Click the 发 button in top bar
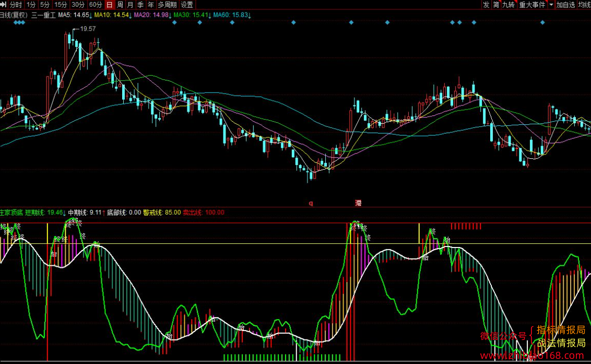The height and width of the screenshot is (364, 591). point(486,5)
